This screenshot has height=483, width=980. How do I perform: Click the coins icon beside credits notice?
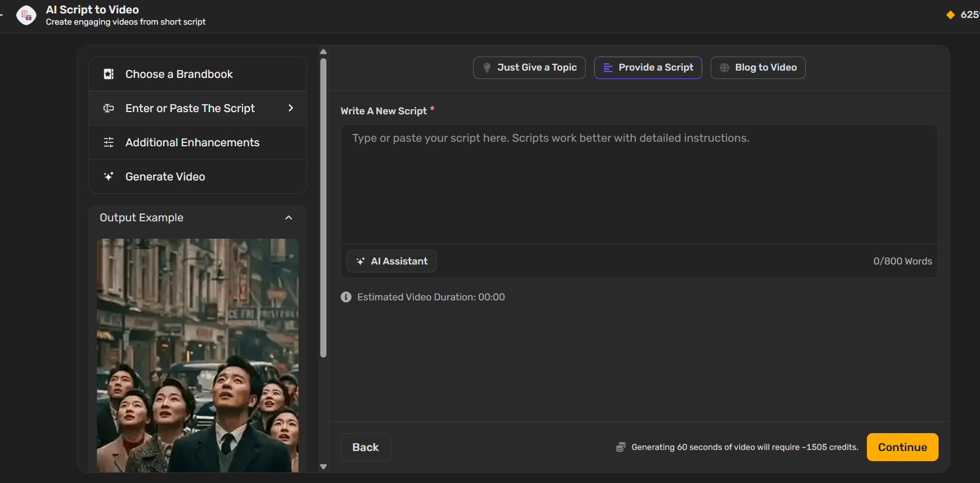click(x=620, y=447)
